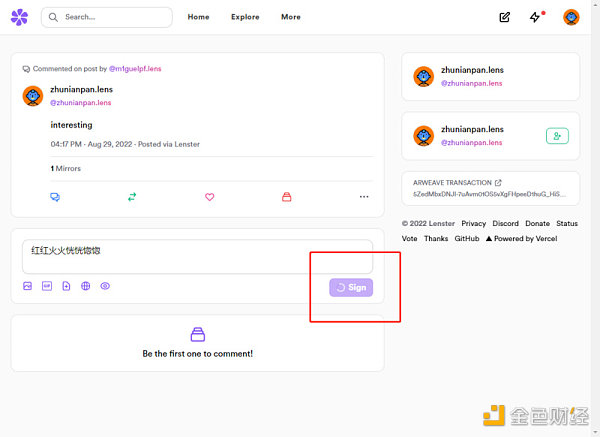Screen dimensions: 600x437
Task: Open the More navigation menu
Action: coord(291,17)
